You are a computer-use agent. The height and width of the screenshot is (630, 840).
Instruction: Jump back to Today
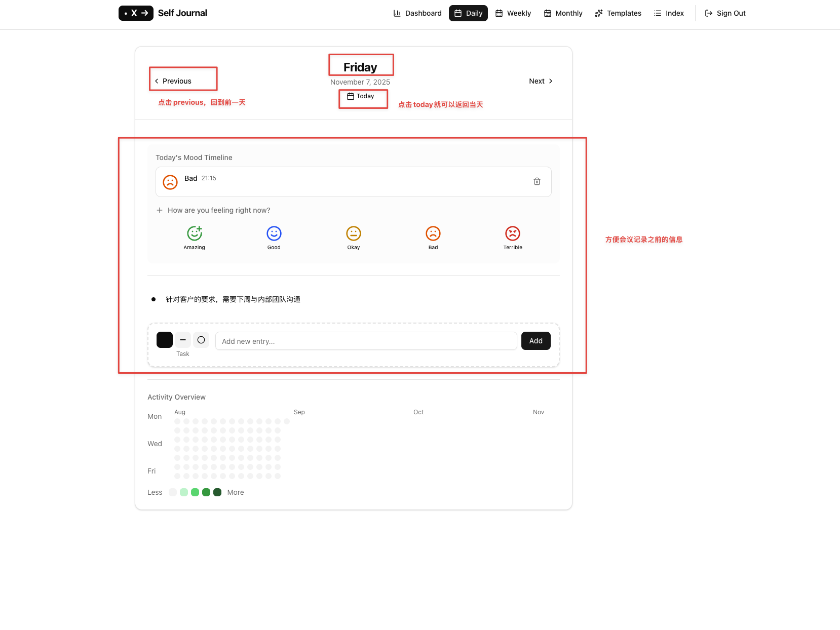click(x=361, y=96)
